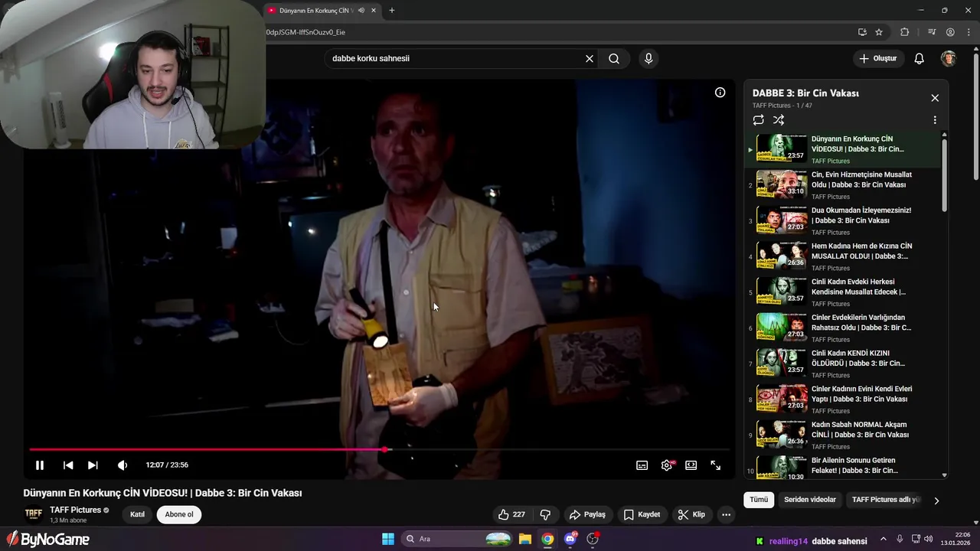Open the account avatar menu
This screenshot has height=551, width=980.
coord(949,58)
